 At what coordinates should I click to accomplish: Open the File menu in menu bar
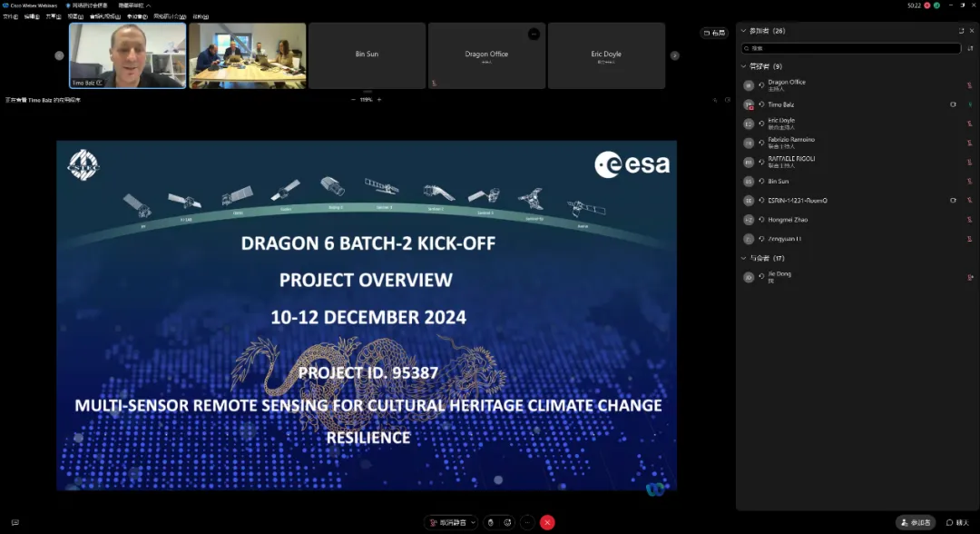[10, 16]
